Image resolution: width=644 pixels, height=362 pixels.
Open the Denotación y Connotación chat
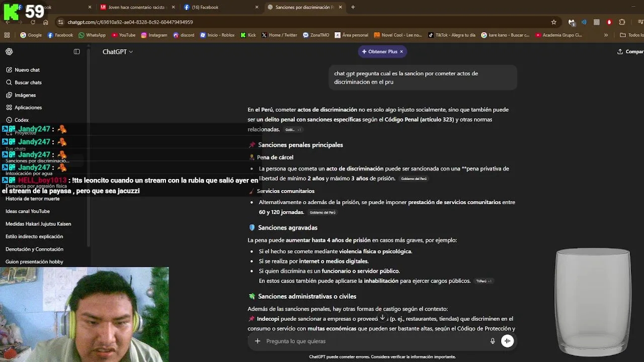pos(34,249)
